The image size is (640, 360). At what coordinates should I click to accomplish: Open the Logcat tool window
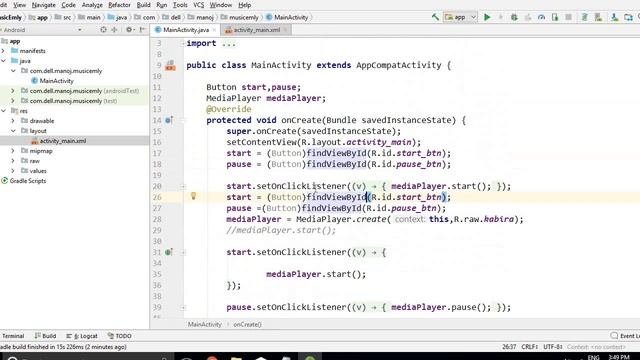pyautogui.click(x=82, y=336)
